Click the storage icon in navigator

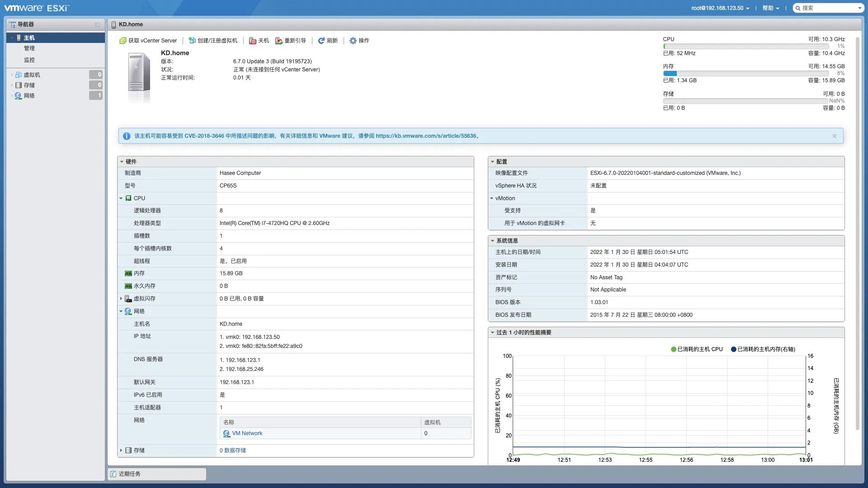[x=19, y=85]
